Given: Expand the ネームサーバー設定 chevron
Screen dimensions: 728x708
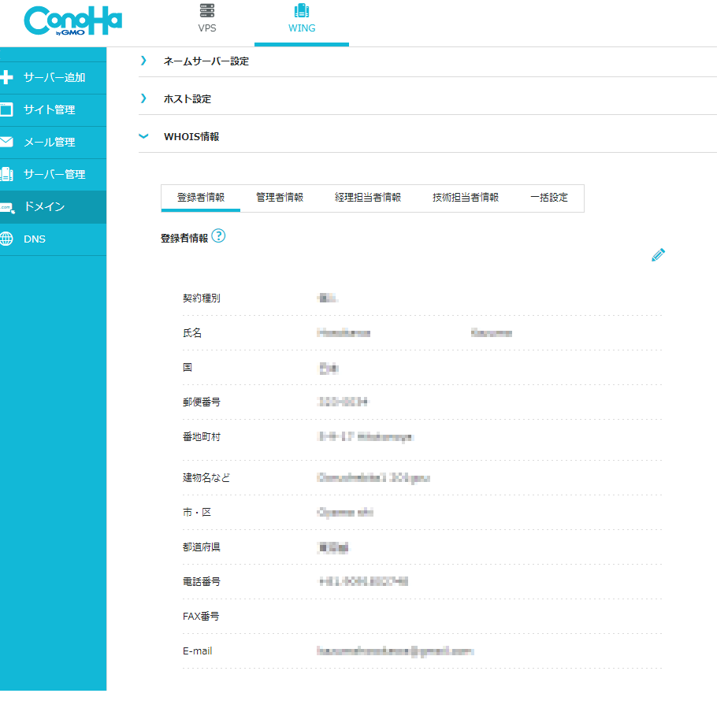Looking at the screenshot, I should (x=143, y=61).
